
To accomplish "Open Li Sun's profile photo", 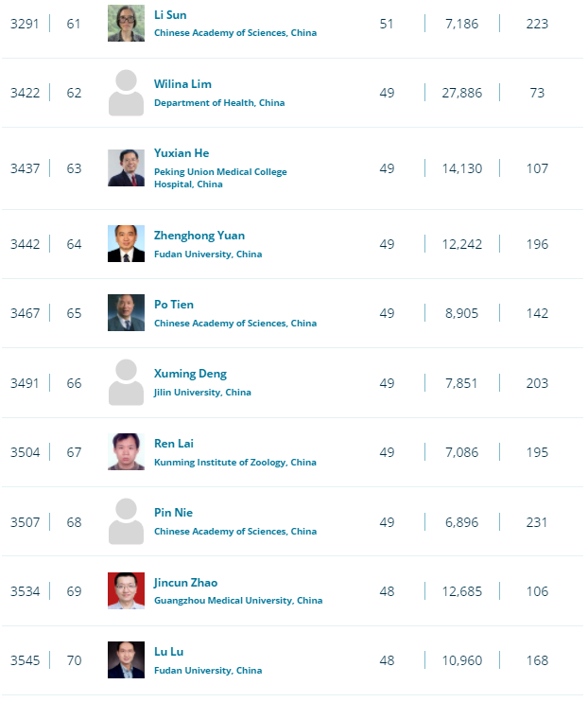I will click(126, 24).
